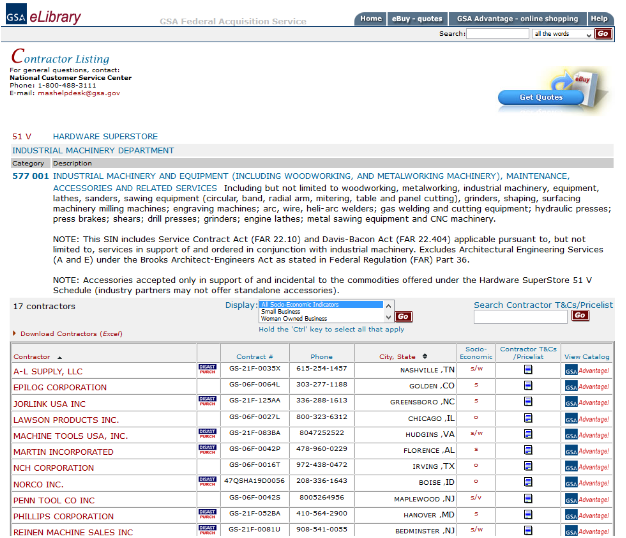Open PENN TOOL CO INC contractor link
Image resolution: width=626 pixels, height=538 pixels.
[x=54, y=500]
